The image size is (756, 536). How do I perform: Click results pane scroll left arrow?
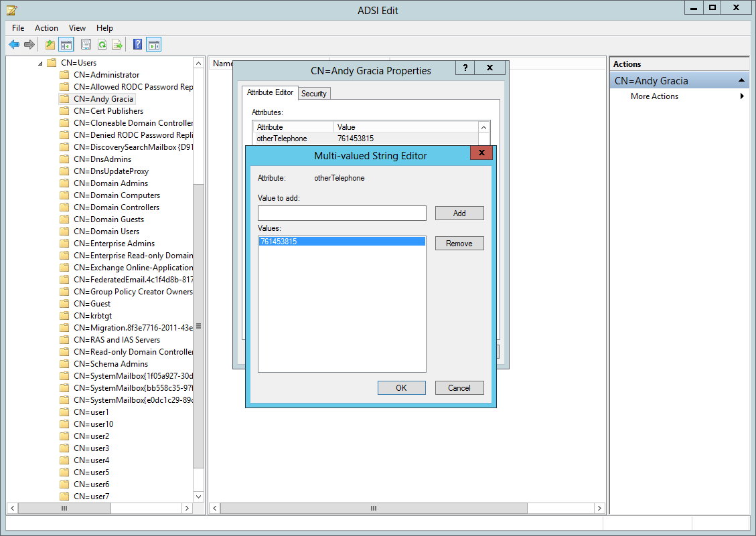coord(215,508)
